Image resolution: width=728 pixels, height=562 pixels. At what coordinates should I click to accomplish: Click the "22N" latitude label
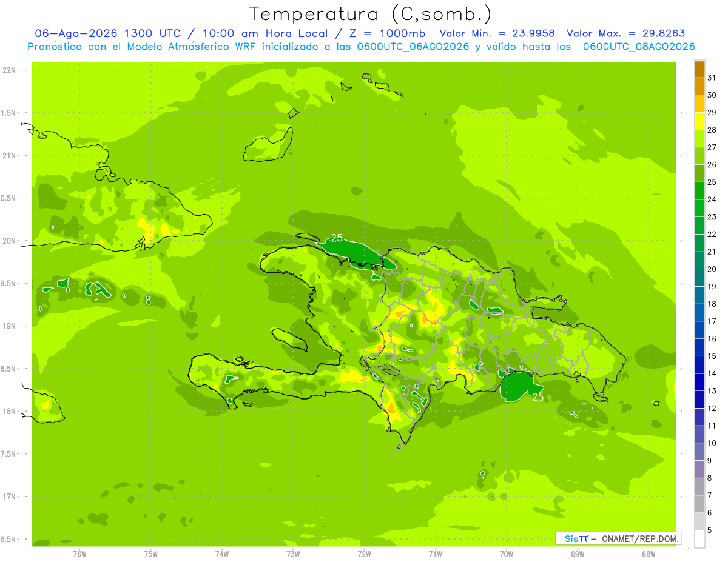pyautogui.click(x=10, y=70)
